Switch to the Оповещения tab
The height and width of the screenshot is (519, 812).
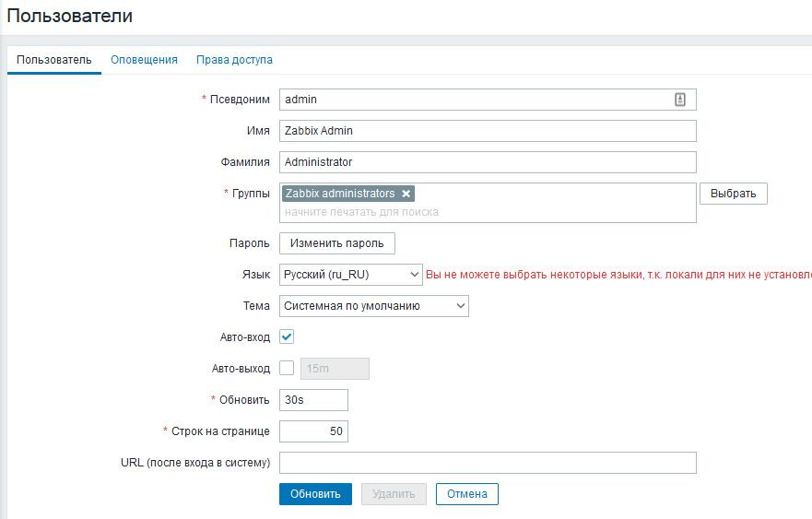pos(144,60)
